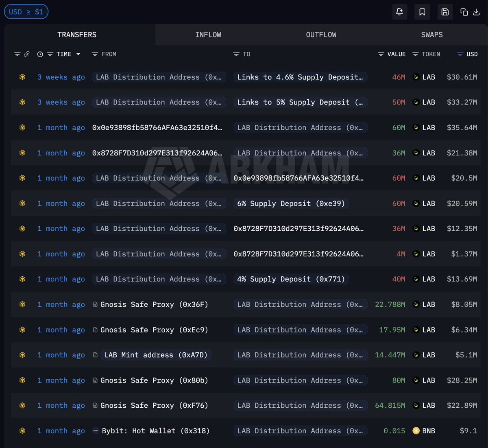Open recipient 0x8728F7D310 in $1.37M row
The width and height of the screenshot is (488, 448).
(x=298, y=254)
